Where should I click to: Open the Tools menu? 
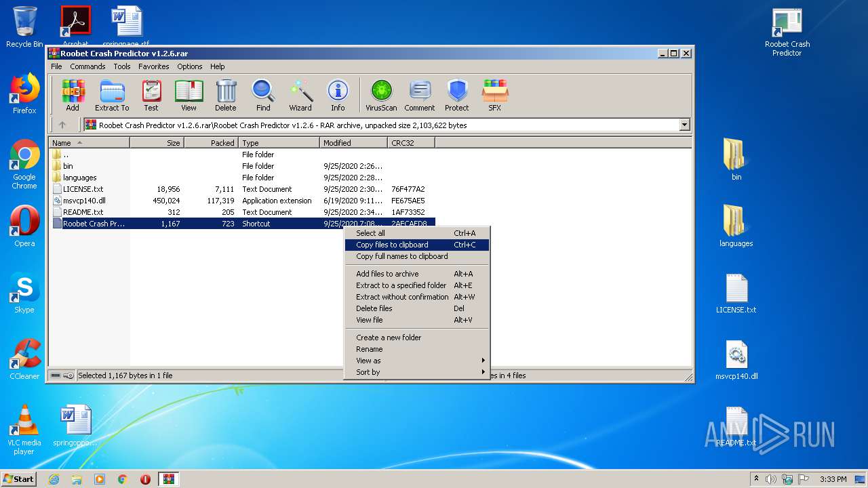point(122,66)
